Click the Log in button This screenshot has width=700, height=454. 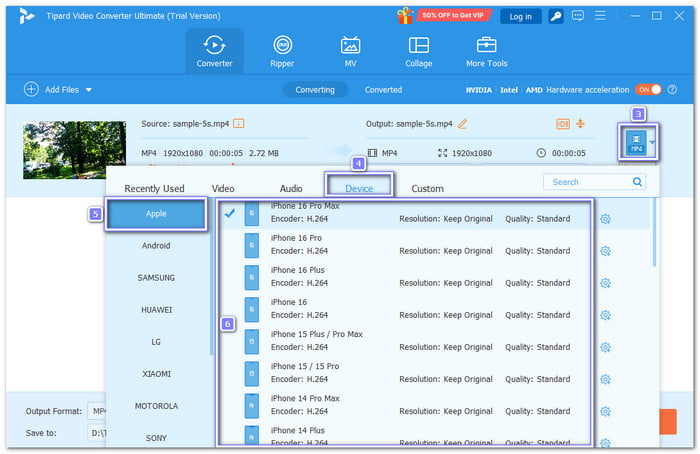521,16
